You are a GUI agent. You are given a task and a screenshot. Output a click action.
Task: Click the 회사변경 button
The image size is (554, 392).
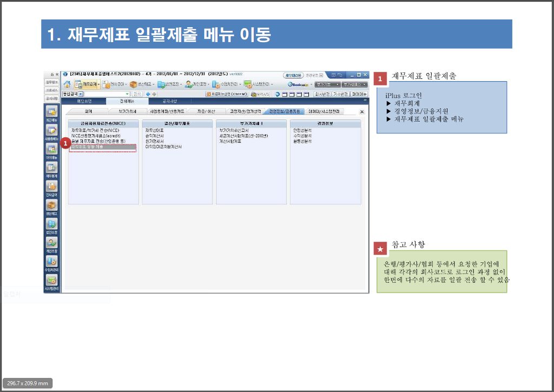point(322,94)
